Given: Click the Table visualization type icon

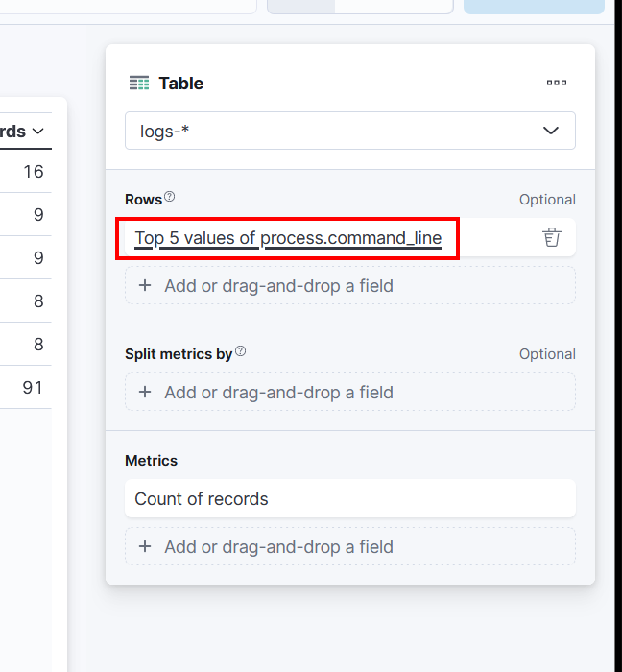Looking at the screenshot, I should (139, 84).
